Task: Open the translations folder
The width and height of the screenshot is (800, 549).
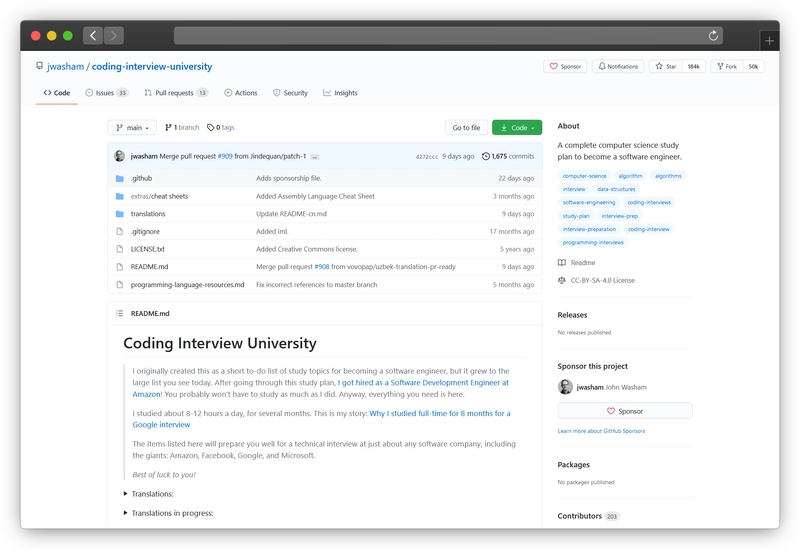Action: click(x=148, y=214)
